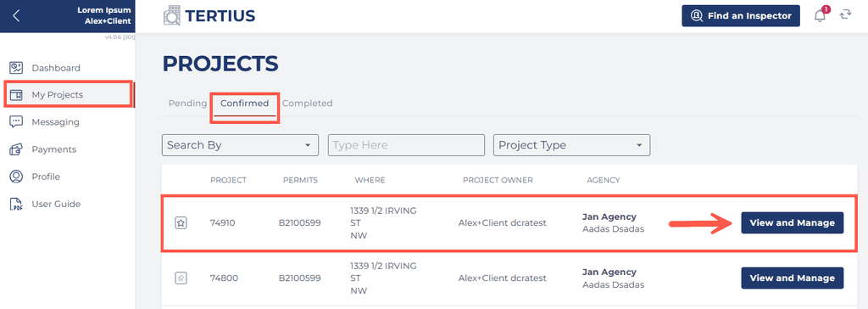Screen dimensions: 868x309
Task: Open the Messaging chat icon
Action: tap(16, 122)
